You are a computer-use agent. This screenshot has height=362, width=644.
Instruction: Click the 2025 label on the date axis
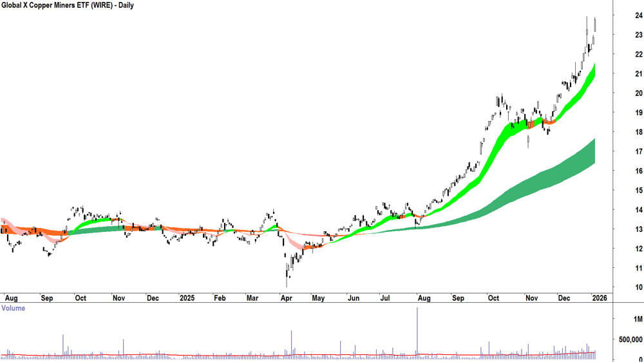tap(187, 298)
